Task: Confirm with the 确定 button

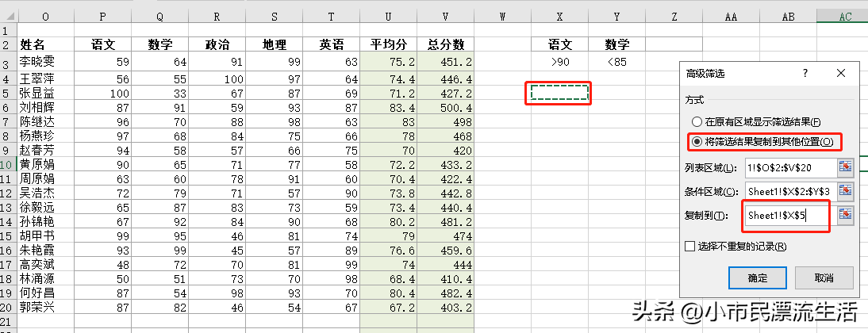Action: click(x=757, y=277)
